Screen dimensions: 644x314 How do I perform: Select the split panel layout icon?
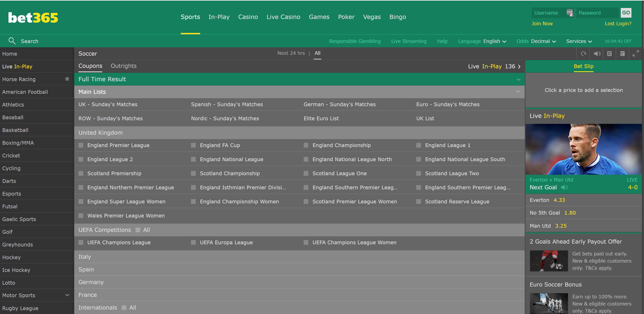tap(622, 54)
